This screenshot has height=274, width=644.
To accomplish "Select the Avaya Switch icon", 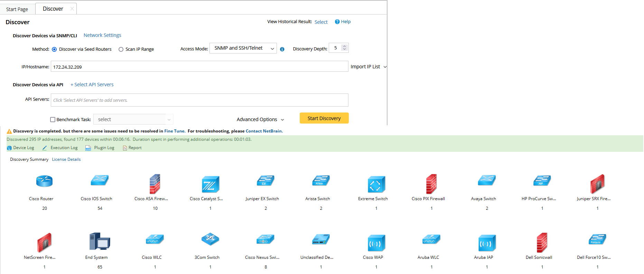I will pyautogui.click(x=487, y=180).
